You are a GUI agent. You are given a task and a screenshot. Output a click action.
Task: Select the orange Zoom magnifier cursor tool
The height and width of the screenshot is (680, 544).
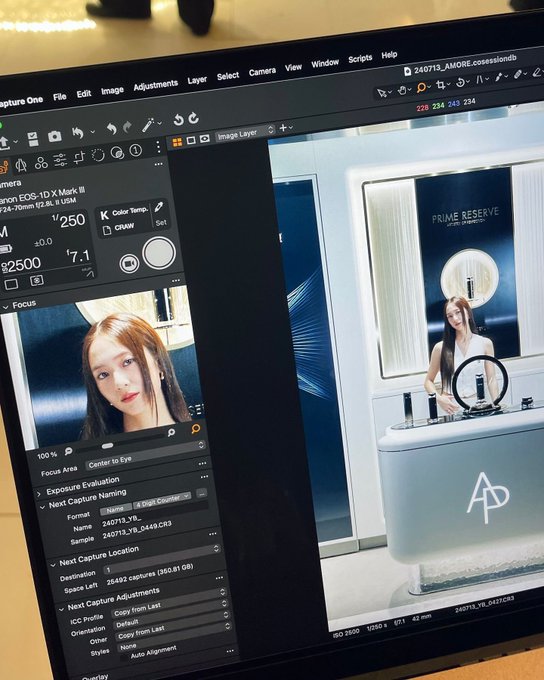(x=421, y=88)
